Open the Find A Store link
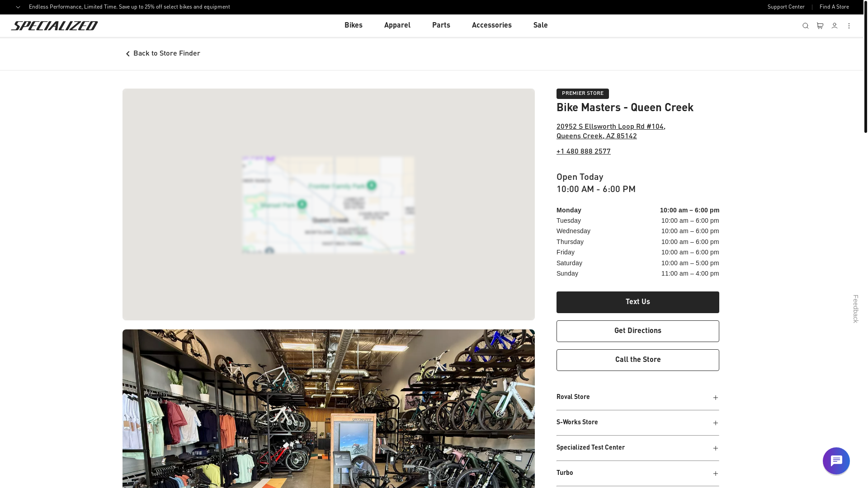 click(x=834, y=7)
